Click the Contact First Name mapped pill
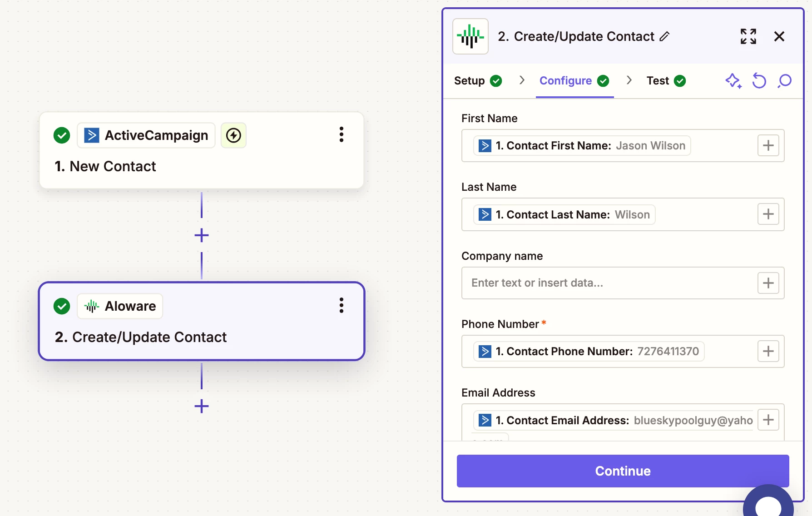 click(x=582, y=146)
